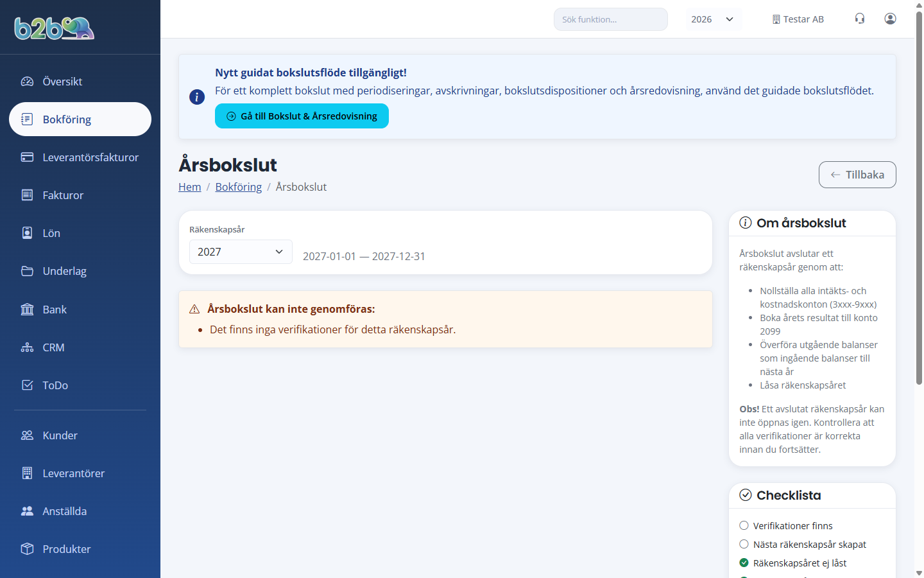Open ToDo menu item

(x=80, y=385)
